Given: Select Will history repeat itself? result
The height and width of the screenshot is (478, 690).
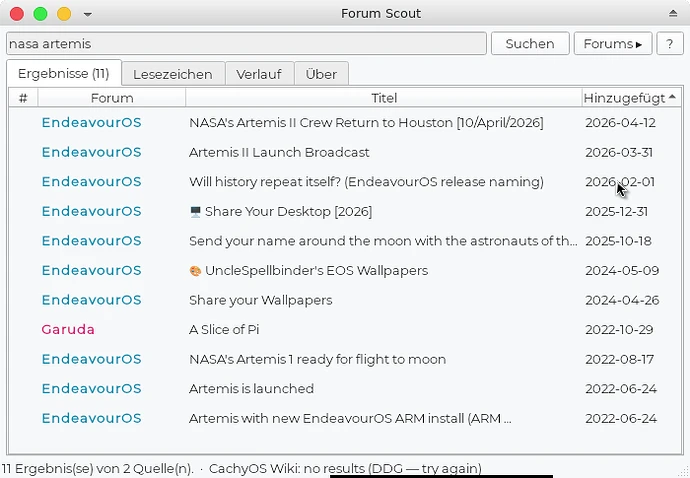Looking at the screenshot, I should [345, 182].
